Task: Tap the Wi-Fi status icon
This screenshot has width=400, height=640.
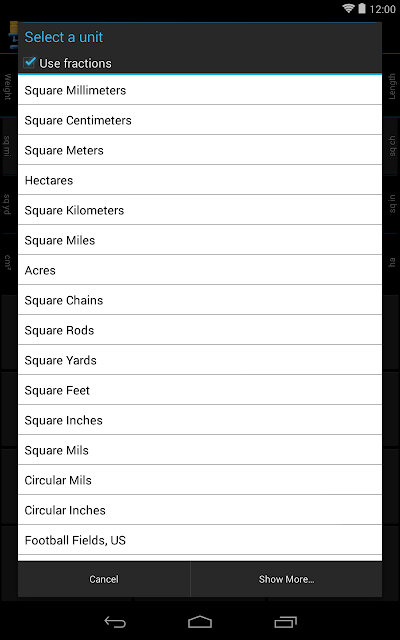Action: [348, 9]
